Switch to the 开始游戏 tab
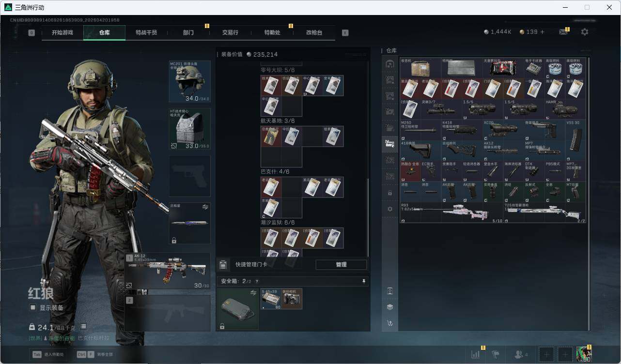The image size is (621, 364). pyautogui.click(x=62, y=32)
